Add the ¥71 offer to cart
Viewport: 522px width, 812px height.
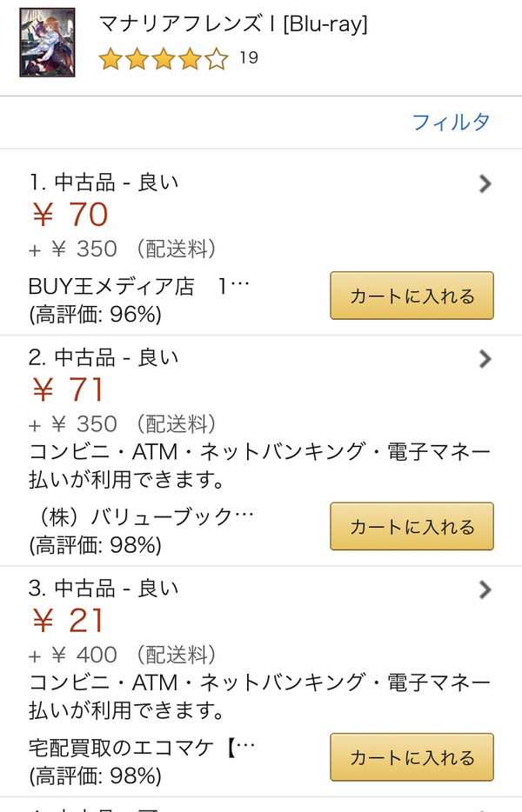412,526
